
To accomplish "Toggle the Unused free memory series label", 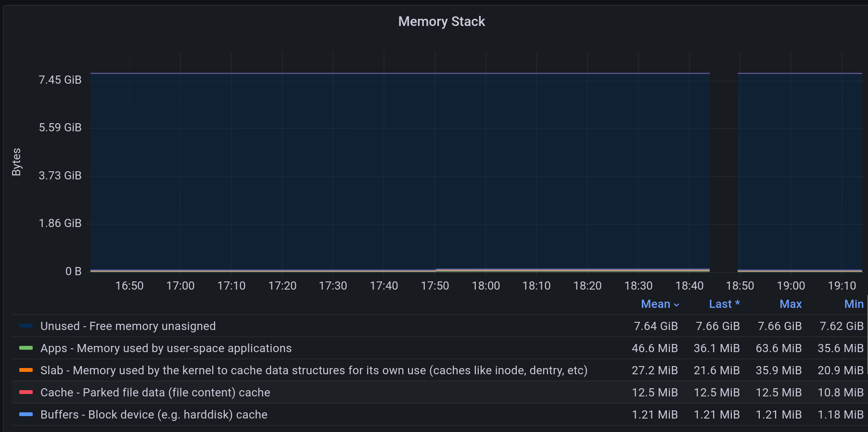I will [128, 326].
